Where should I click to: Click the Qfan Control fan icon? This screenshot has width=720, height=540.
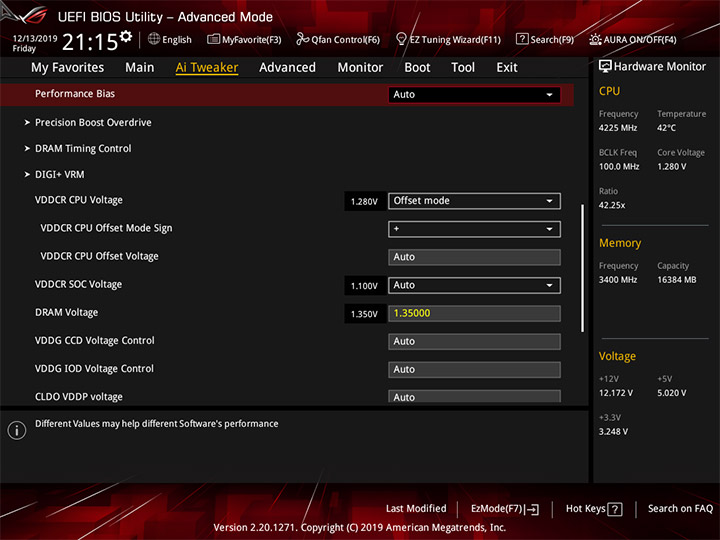point(302,39)
